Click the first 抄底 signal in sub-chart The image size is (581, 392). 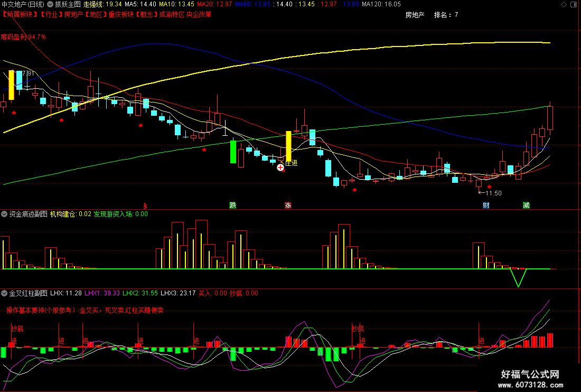tap(17, 329)
